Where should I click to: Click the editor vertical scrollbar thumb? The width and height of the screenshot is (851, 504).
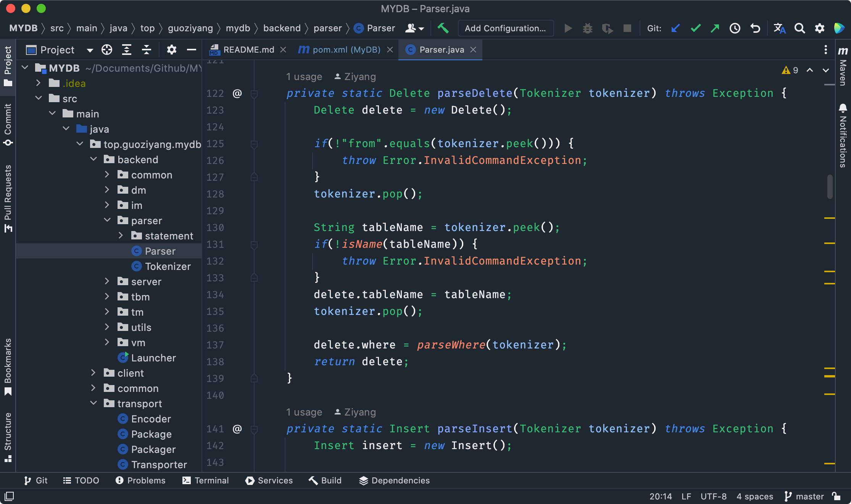coord(830,187)
